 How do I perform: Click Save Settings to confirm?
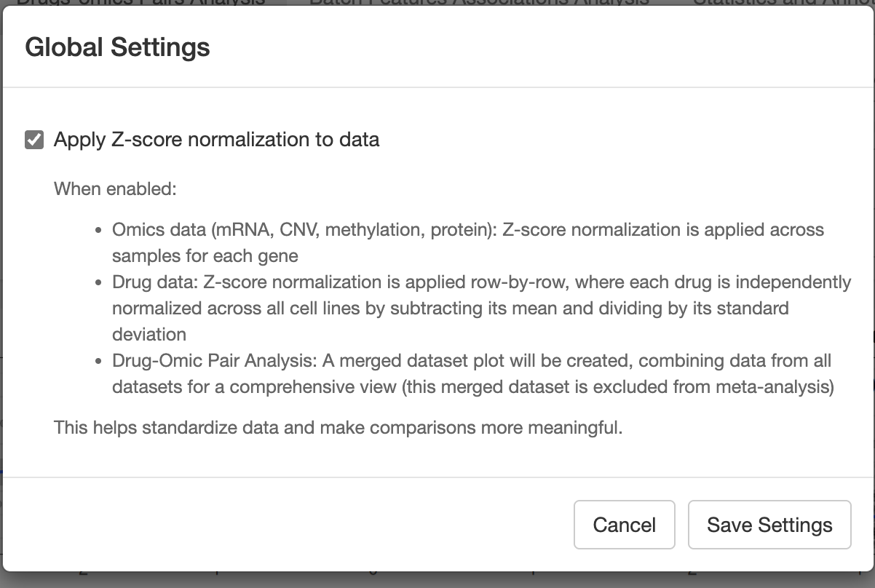(769, 525)
